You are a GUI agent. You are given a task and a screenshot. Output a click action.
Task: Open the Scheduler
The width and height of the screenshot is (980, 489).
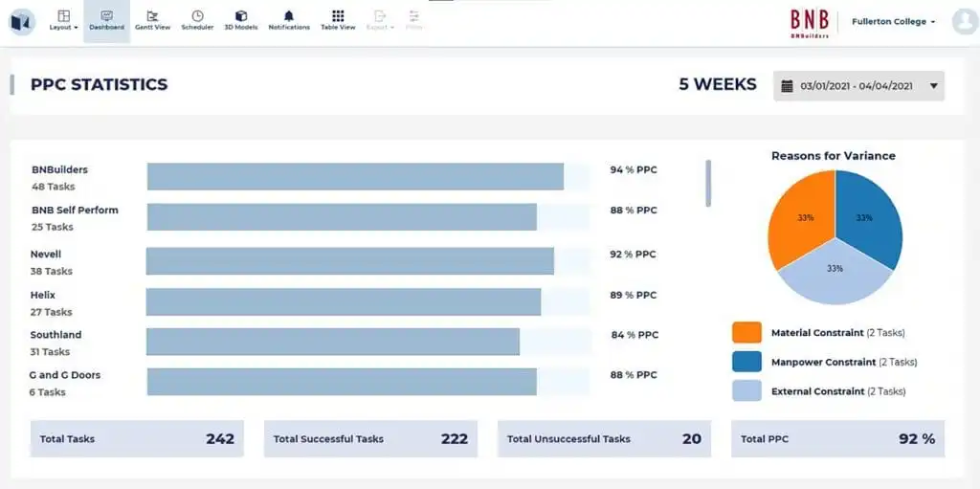coord(197,20)
